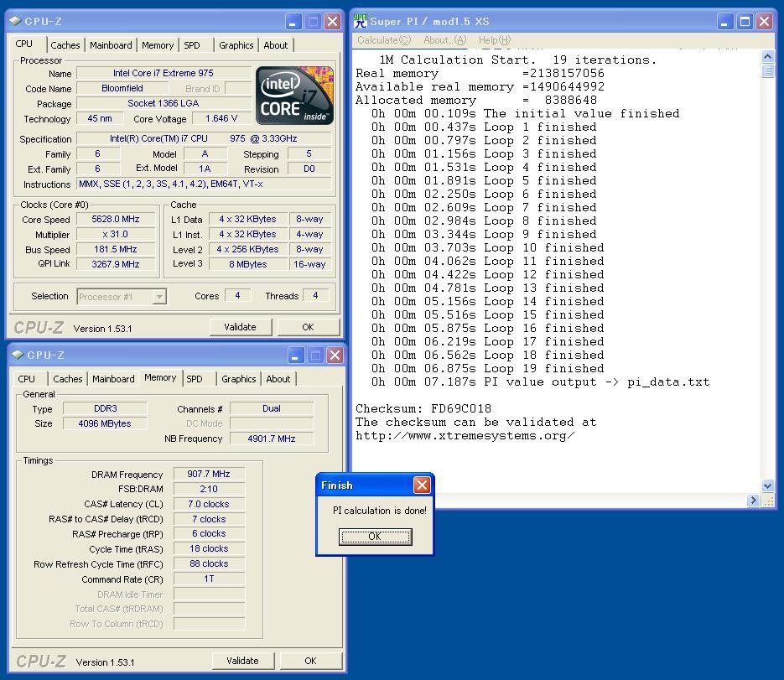Confirm the PI calculation done dialog with OK
This screenshot has width=784, height=680.
[x=375, y=537]
